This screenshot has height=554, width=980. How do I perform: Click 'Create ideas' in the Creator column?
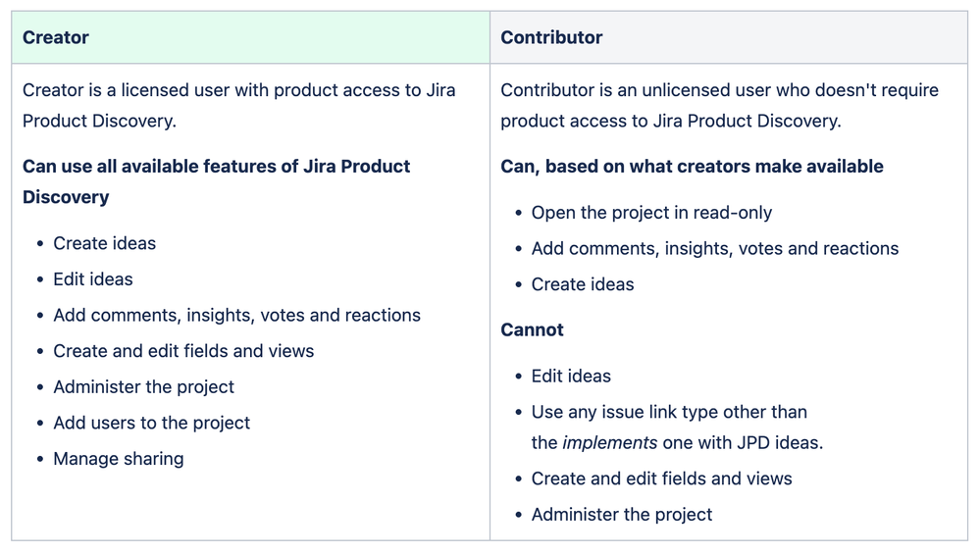point(104,243)
